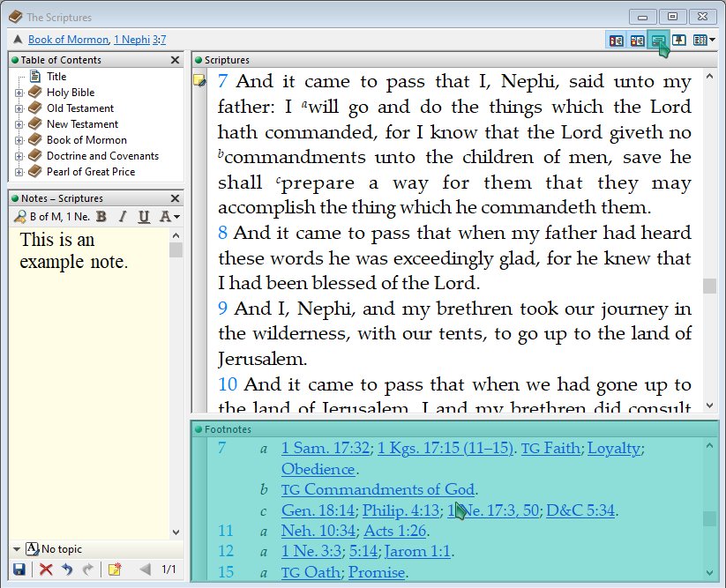Open the 1 Kgs. 17:15 (11–15) link
Viewport: 726px width, 588px height.
coord(445,449)
